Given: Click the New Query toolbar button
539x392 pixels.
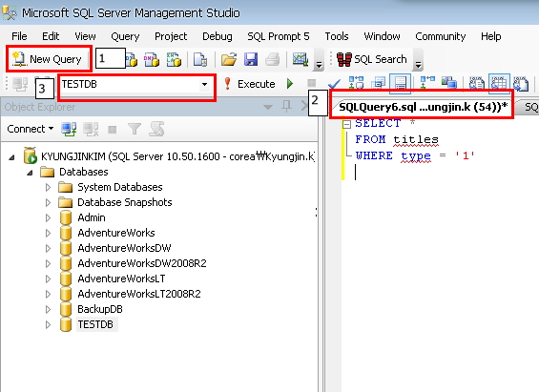Looking at the screenshot, I should [x=48, y=59].
